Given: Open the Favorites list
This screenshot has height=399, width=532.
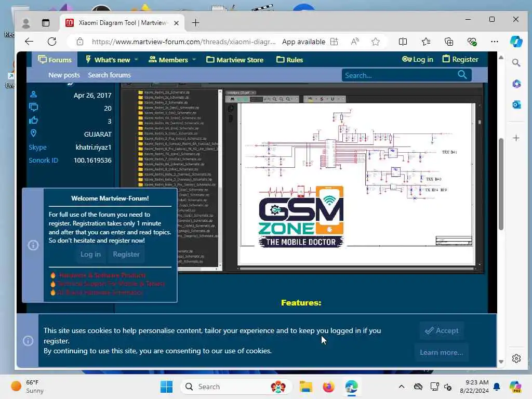Looking at the screenshot, I should pyautogui.click(x=426, y=42).
